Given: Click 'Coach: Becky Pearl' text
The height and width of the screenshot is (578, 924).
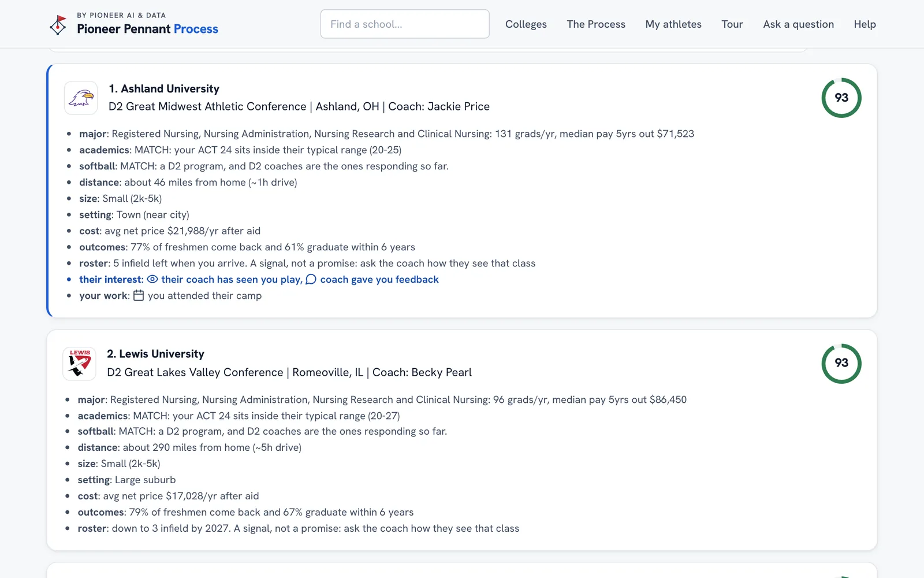Looking at the screenshot, I should point(422,372).
